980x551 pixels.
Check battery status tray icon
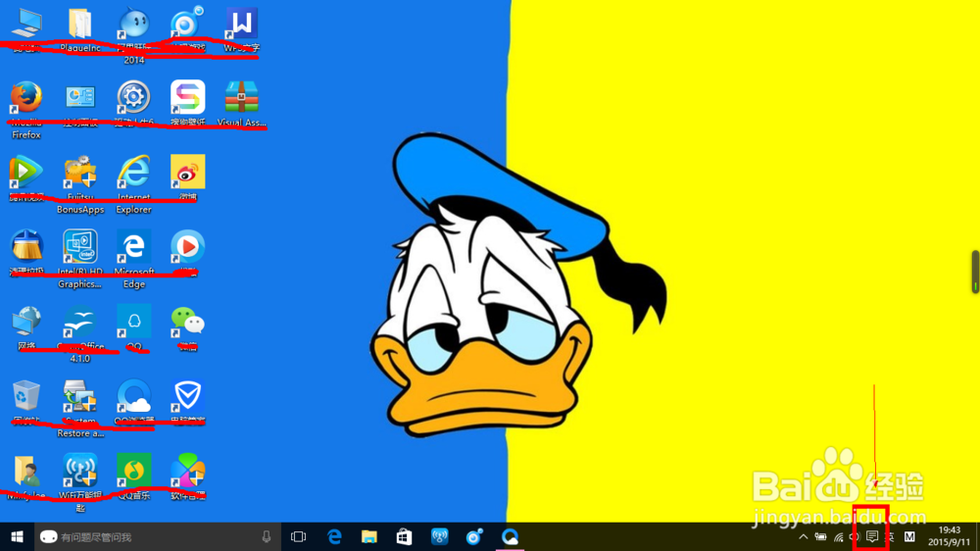(820, 536)
